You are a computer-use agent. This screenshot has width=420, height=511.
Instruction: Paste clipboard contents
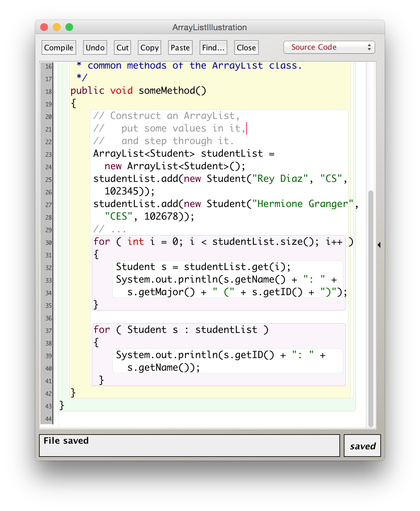(180, 48)
